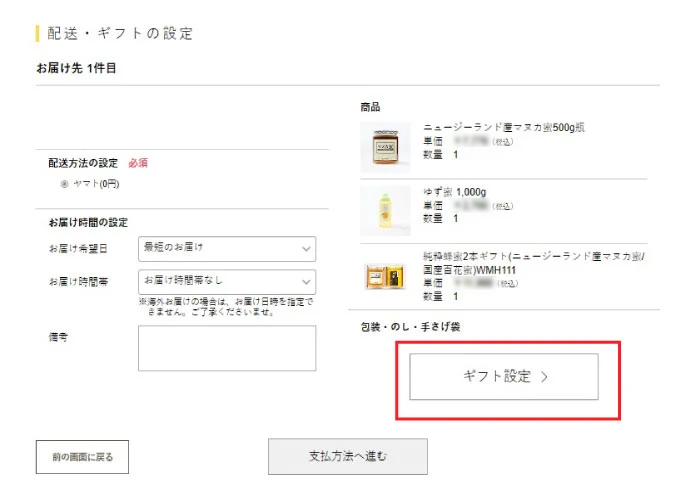700x500 pixels.
Task: Select the ヤマト(0円) shipping radio button
Action: click(65, 184)
